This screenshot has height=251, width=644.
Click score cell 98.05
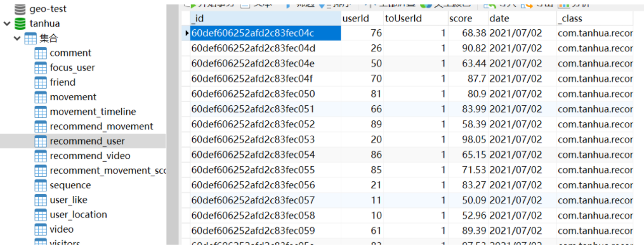pyautogui.click(x=468, y=139)
